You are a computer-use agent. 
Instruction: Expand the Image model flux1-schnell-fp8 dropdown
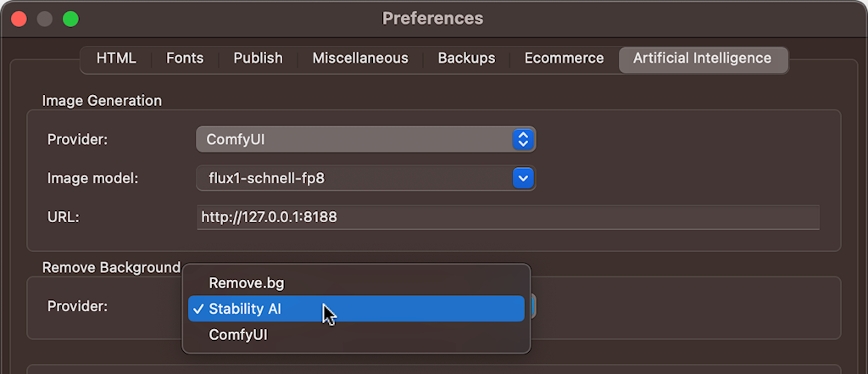coord(364,178)
